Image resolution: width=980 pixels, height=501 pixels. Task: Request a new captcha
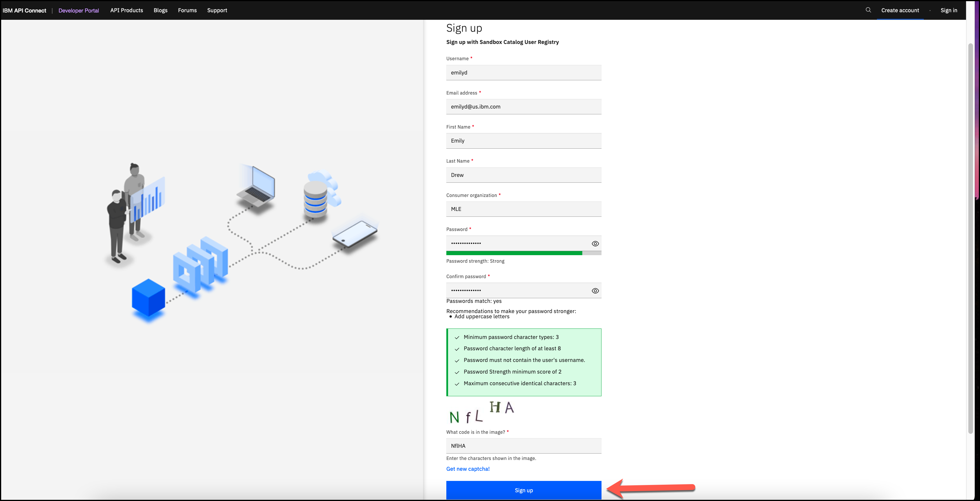point(468,469)
